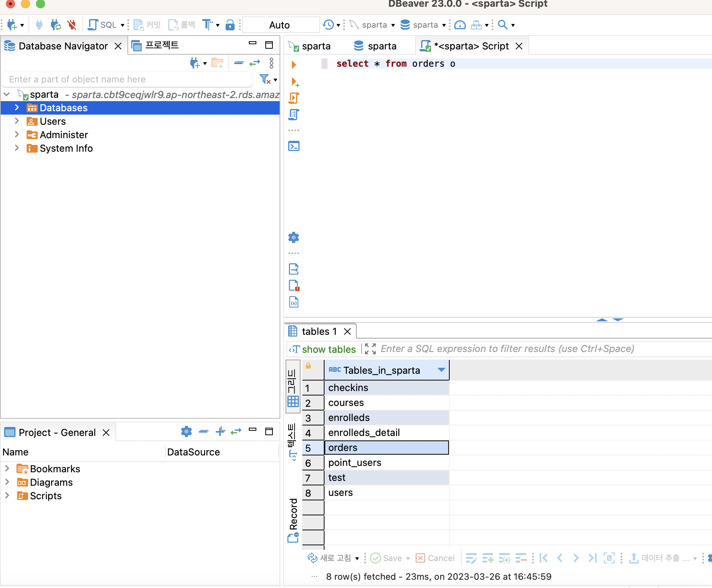Viewport: 712px width, 588px height.
Task: Expand the Databases tree node
Action: tap(17, 108)
